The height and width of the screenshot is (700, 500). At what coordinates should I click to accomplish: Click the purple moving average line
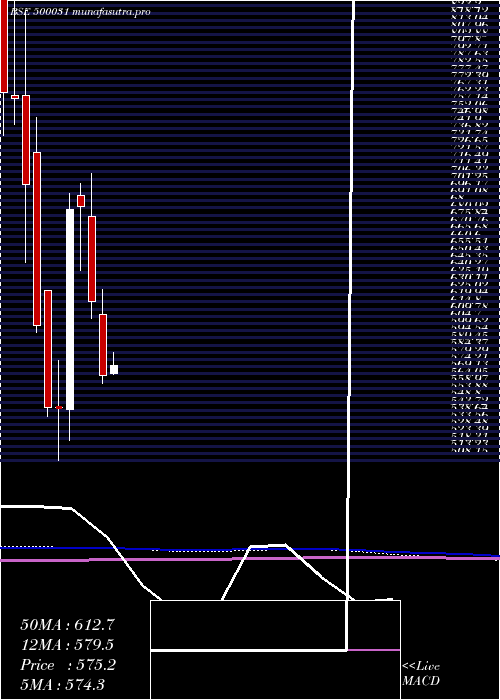click(x=250, y=558)
